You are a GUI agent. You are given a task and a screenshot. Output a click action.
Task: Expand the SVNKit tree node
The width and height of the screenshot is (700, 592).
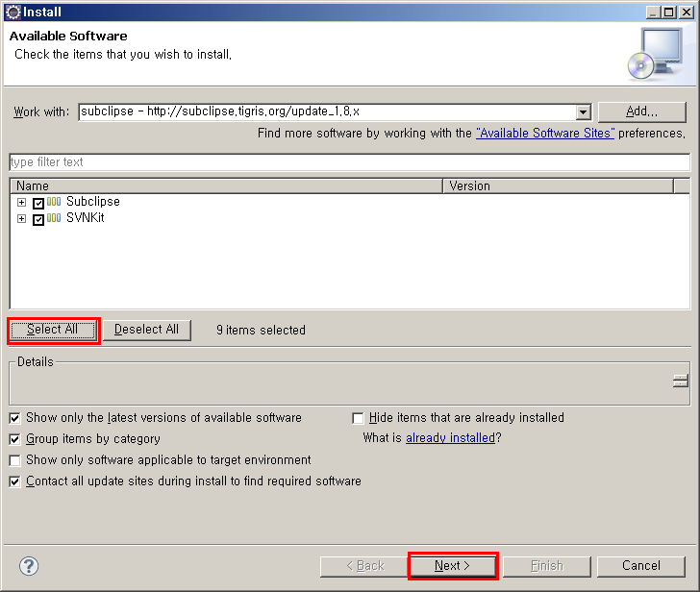click(x=22, y=219)
